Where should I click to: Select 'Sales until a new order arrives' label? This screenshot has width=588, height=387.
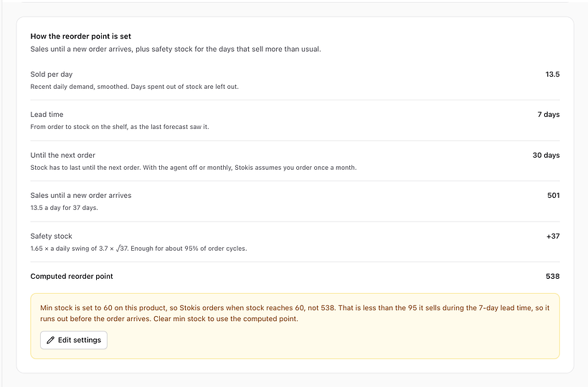point(81,195)
